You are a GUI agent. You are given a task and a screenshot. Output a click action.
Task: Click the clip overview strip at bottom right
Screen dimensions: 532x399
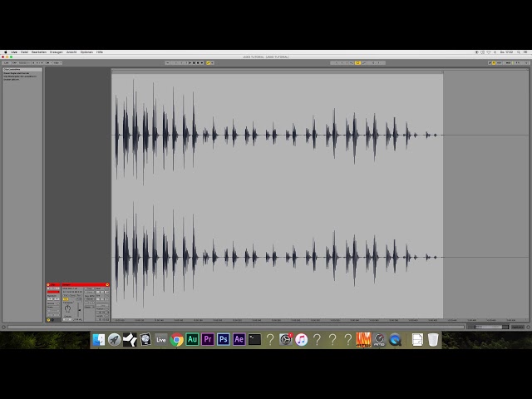tap(488, 327)
